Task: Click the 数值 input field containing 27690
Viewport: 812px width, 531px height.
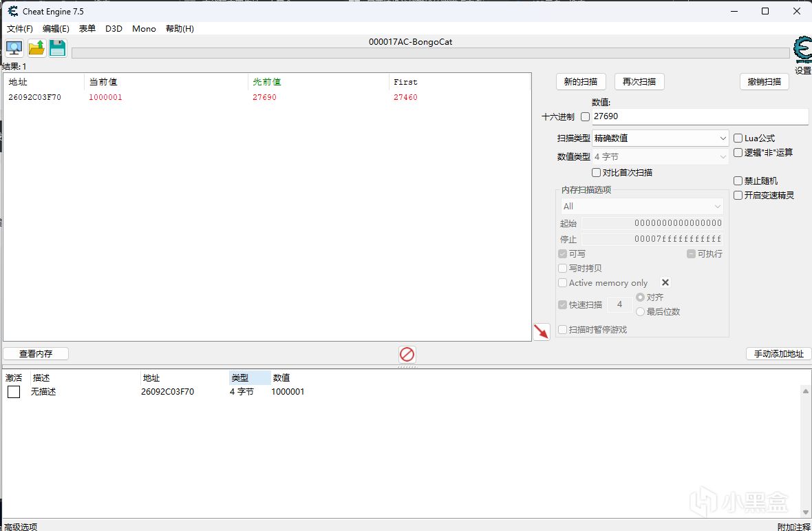Action: [x=700, y=116]
